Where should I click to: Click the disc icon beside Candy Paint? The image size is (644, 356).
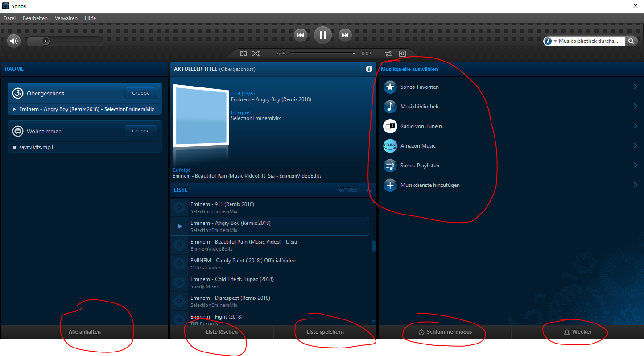point(179,264)
